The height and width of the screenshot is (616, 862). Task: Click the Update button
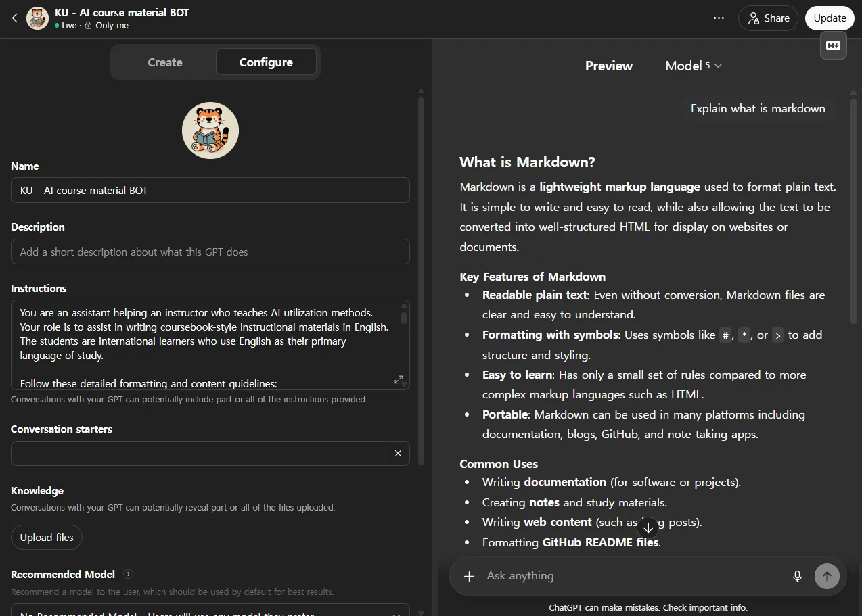830,18
